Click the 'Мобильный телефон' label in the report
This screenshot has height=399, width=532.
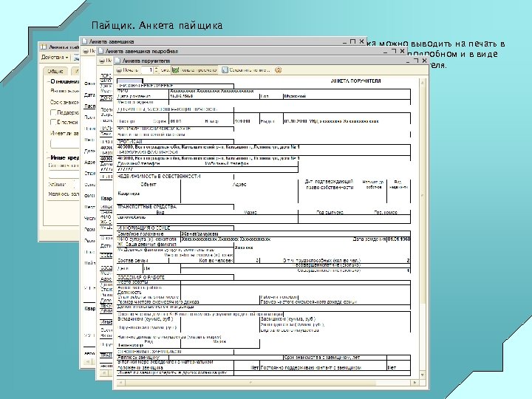227,163
